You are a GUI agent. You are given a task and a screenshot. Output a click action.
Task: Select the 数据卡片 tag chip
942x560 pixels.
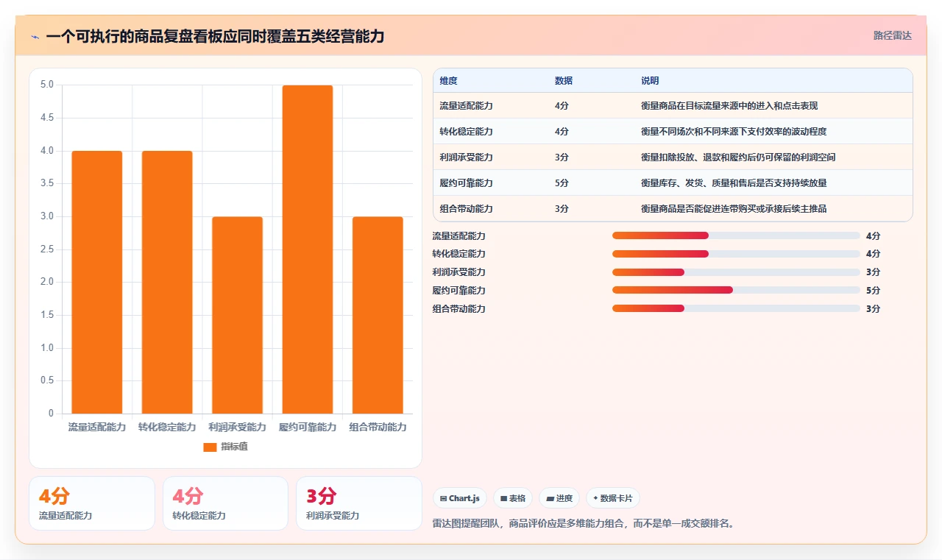click(613, 498)
